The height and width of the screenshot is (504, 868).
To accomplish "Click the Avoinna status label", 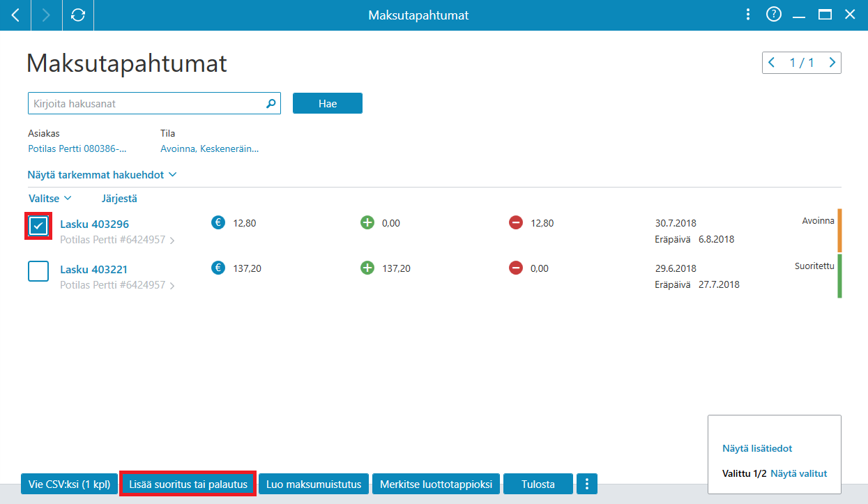I will [x=818, y=221].
